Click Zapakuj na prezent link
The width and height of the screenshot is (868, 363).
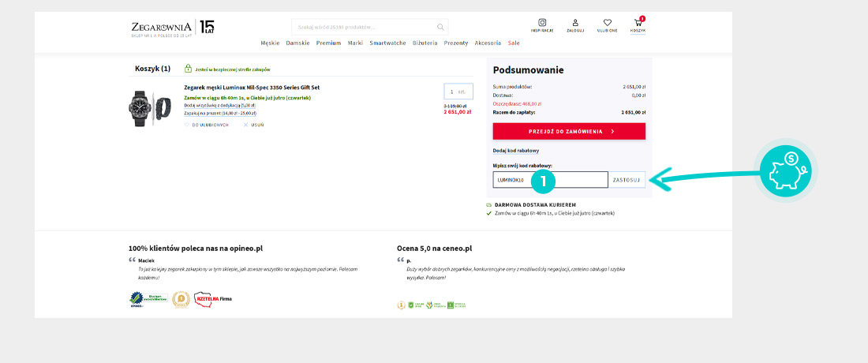[x=220, y=113]
